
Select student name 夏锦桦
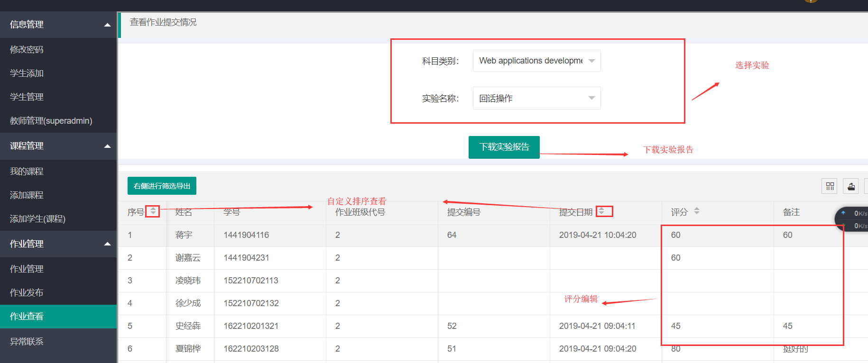188,349
